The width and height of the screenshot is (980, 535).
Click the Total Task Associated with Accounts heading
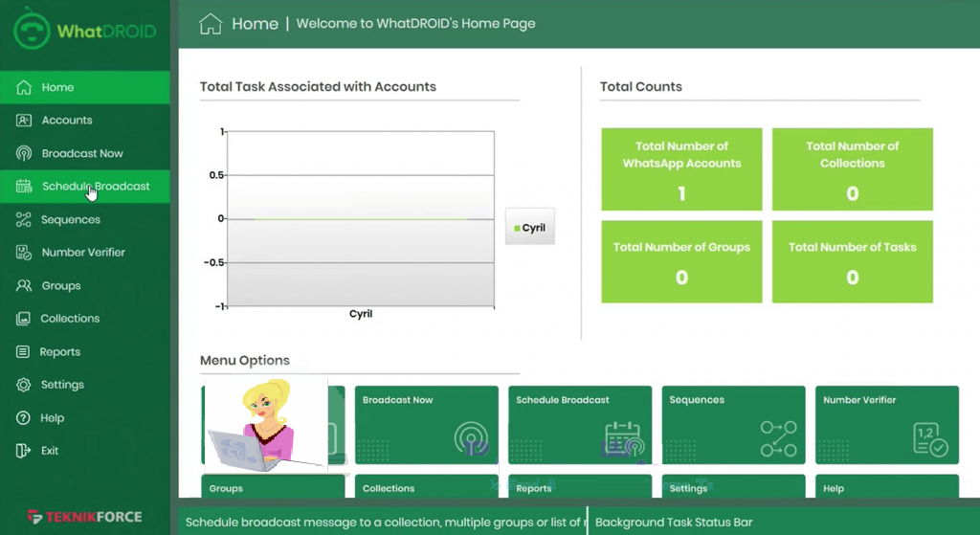(318, 87)
